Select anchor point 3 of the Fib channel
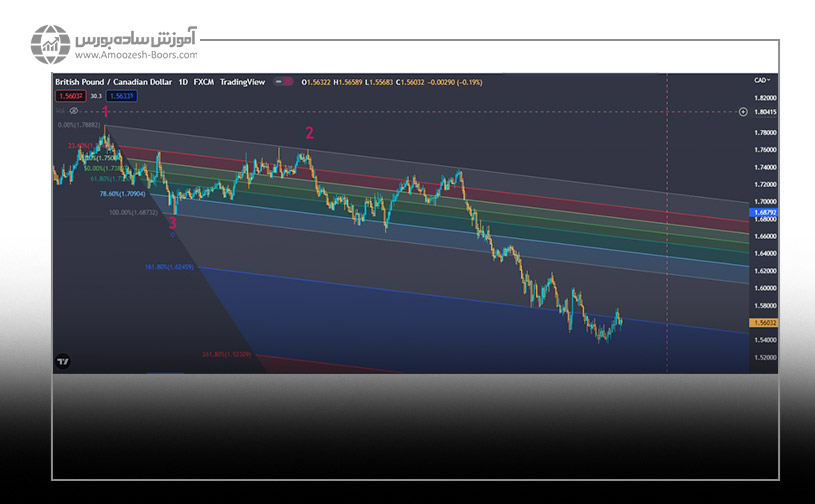The width and height of the screenshot is (815, 504). click(x=172, y=224)
